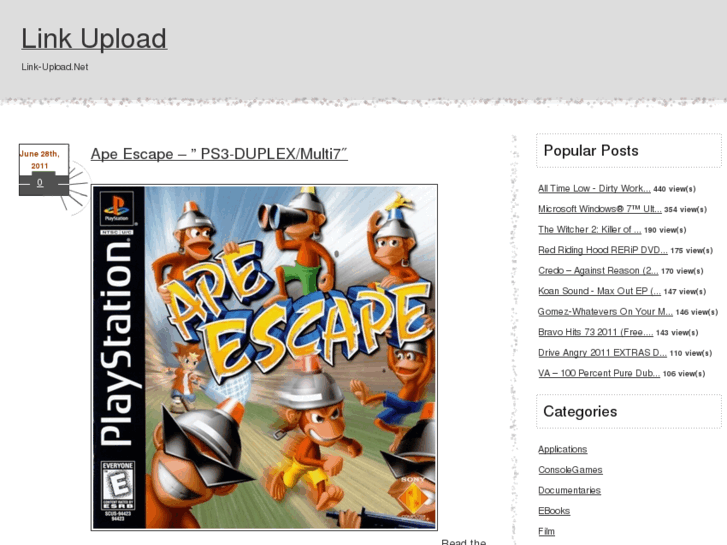Open Red Riding Hood RERiP DVD... post
727x545 pixels.
(x=603, y=250)
